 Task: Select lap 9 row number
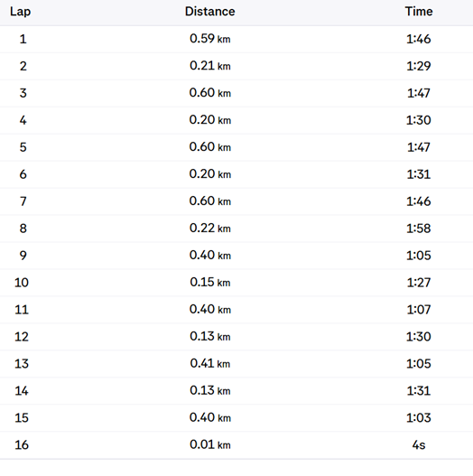(23, 256)
